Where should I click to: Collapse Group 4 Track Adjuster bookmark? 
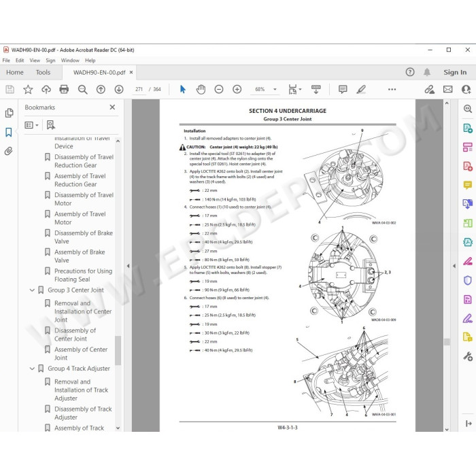tap(32, 369)
